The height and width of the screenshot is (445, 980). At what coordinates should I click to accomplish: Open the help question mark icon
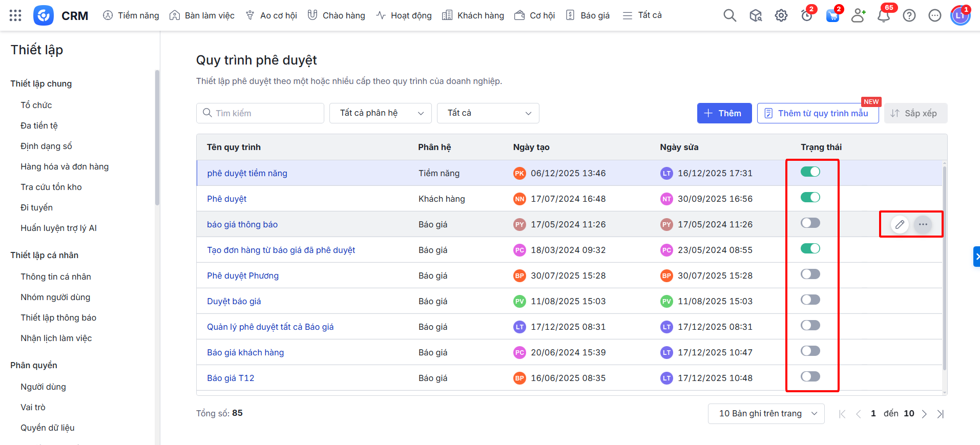[x=909, y=16]
